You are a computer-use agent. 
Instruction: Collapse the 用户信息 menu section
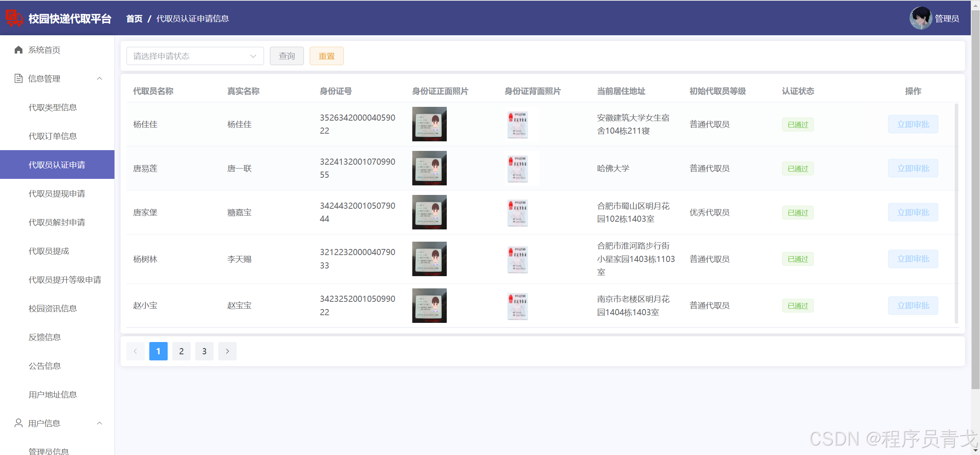click(100, 423)
